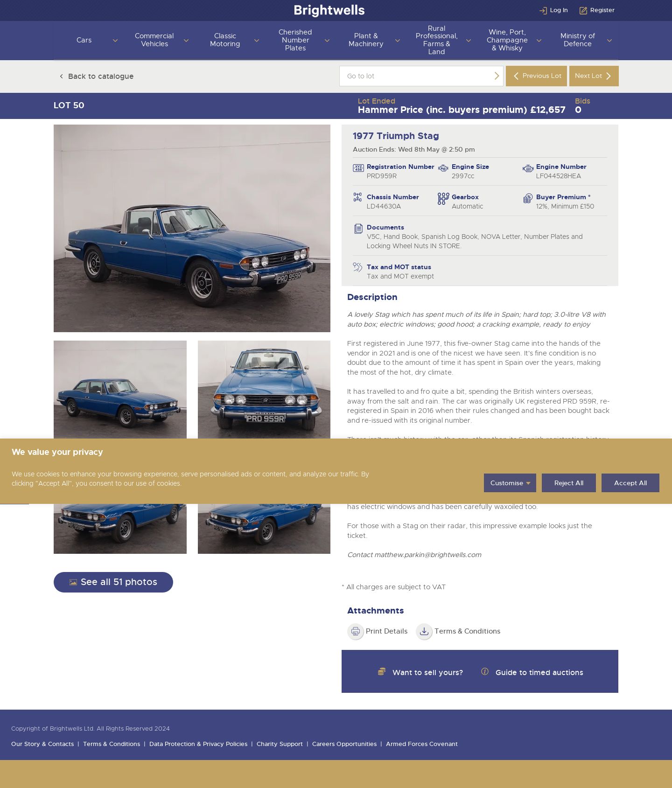Expand the Rural Professional, Farms & Land chevron
672x788 pixels.
click(469, 41)
